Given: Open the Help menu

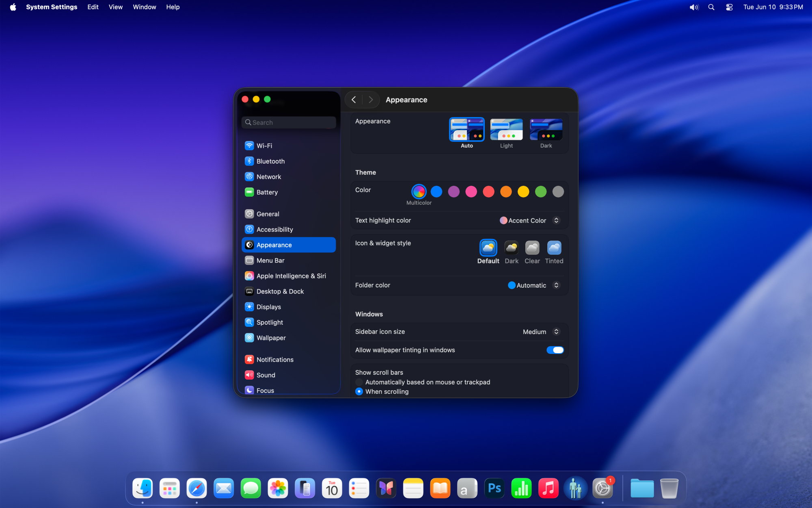Looking at the screenshot, I should tap(173, 7).
